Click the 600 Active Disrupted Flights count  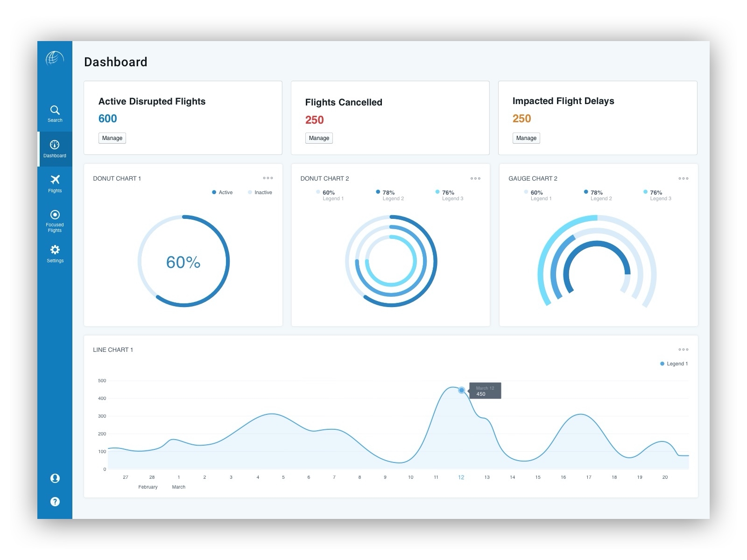coord(108,119)
